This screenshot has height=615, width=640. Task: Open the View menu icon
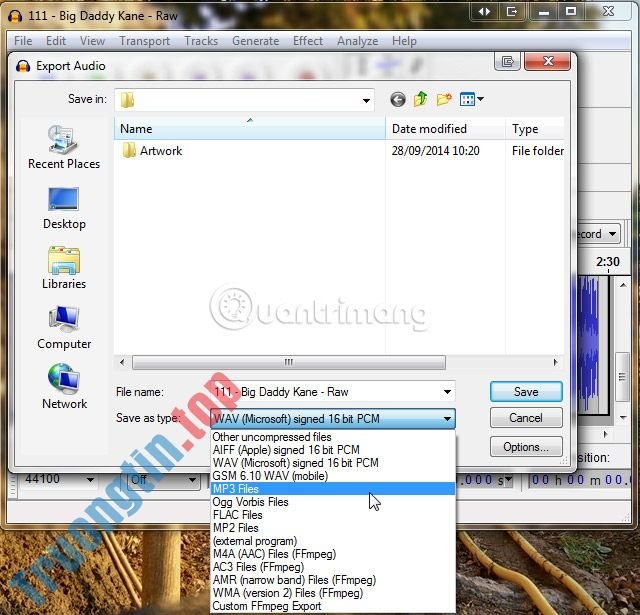tap(467, 99)
